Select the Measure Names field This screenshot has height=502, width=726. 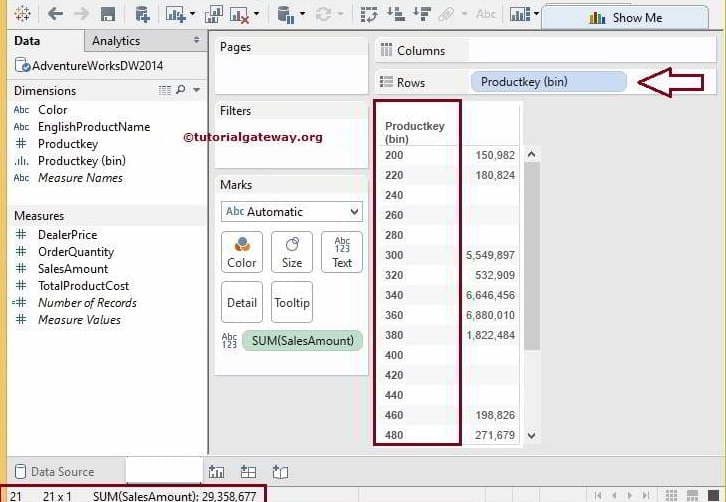tap(81, 178)
